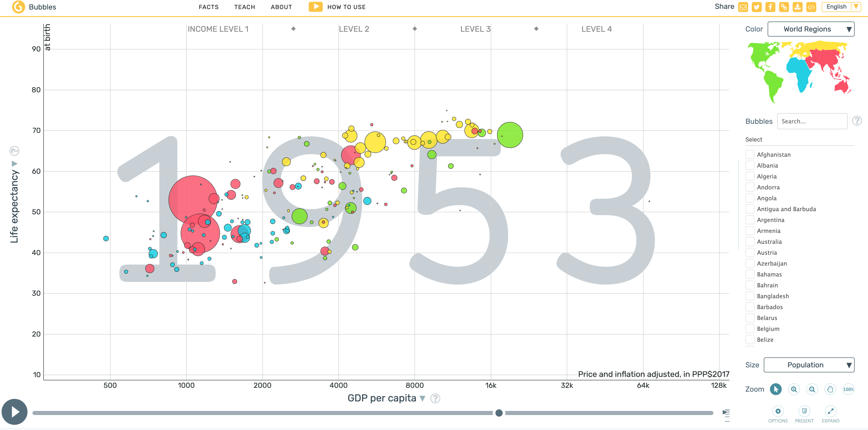Open the Population size dropdown
This screenshot has width=868, height=430.
[x=809, y=365]
